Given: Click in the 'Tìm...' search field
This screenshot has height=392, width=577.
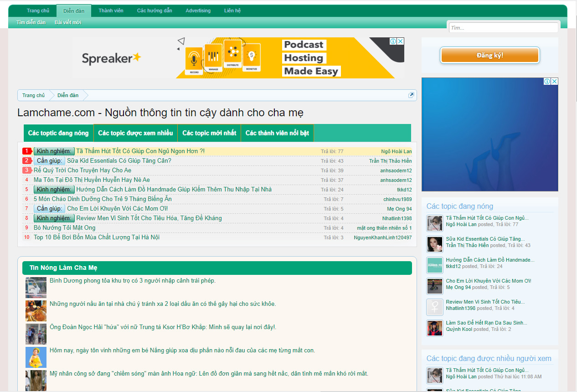Looking at the screenshot, I should [x=503, y=28].
